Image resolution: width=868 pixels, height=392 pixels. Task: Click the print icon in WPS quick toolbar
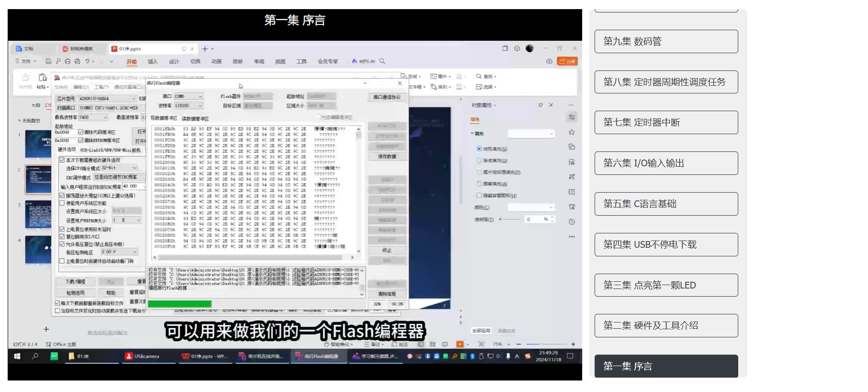(x=68, y=61)
